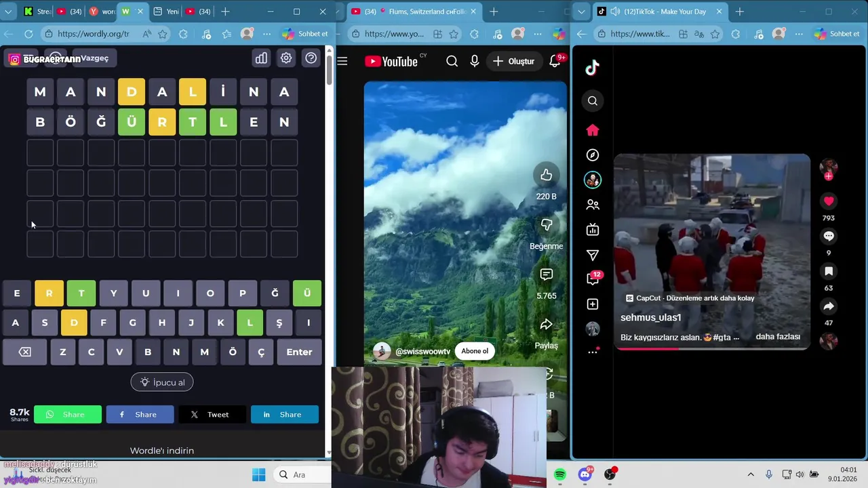Viewport: 868px width, 488px height.
Task: Share TikTok video arrow
Action: (x=829, y=307)
